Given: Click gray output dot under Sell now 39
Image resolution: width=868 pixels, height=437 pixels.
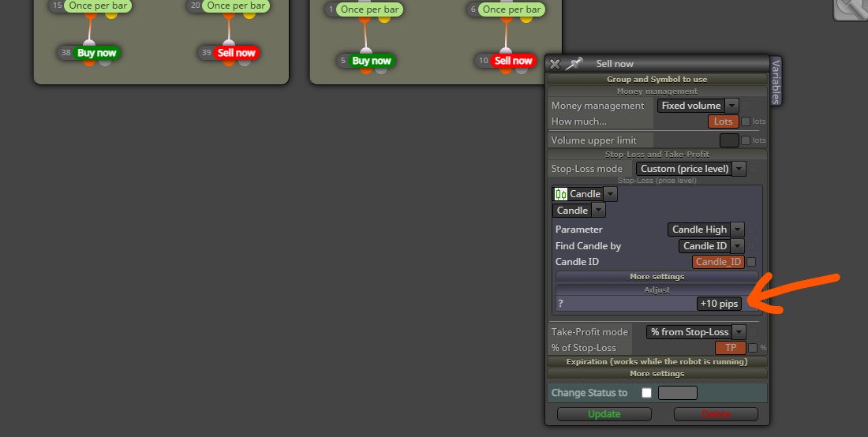Looking at the screenshot, I should click(244, 62).
